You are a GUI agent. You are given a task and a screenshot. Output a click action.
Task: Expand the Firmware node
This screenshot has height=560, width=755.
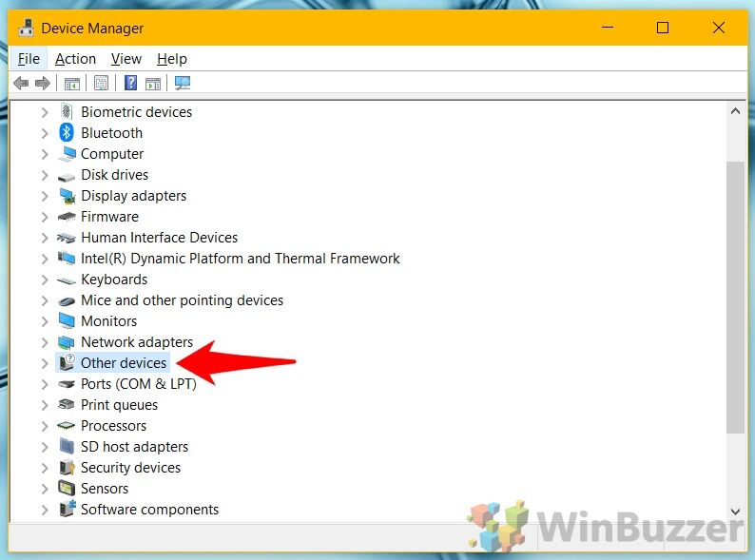pos(45,217)
